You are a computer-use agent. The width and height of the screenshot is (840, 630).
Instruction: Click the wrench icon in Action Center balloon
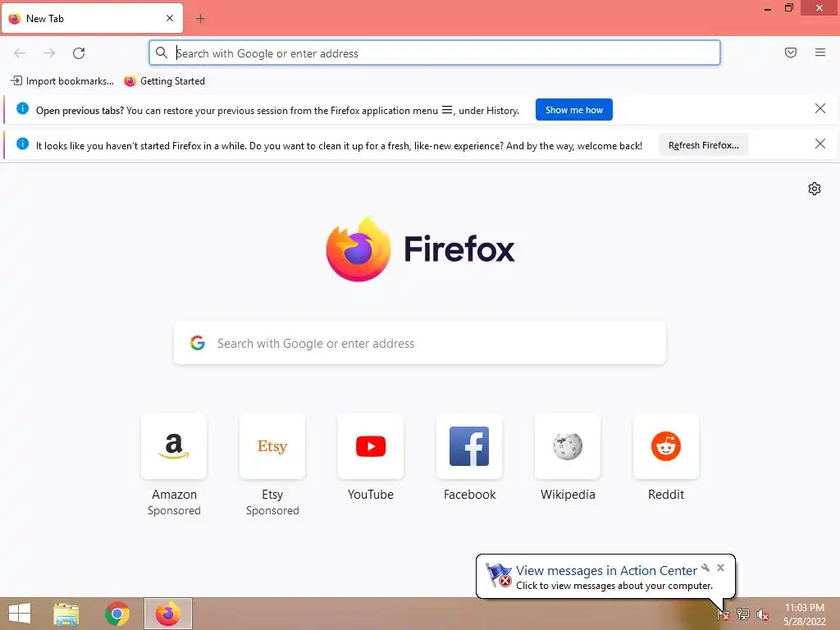(x=705, y=568)
